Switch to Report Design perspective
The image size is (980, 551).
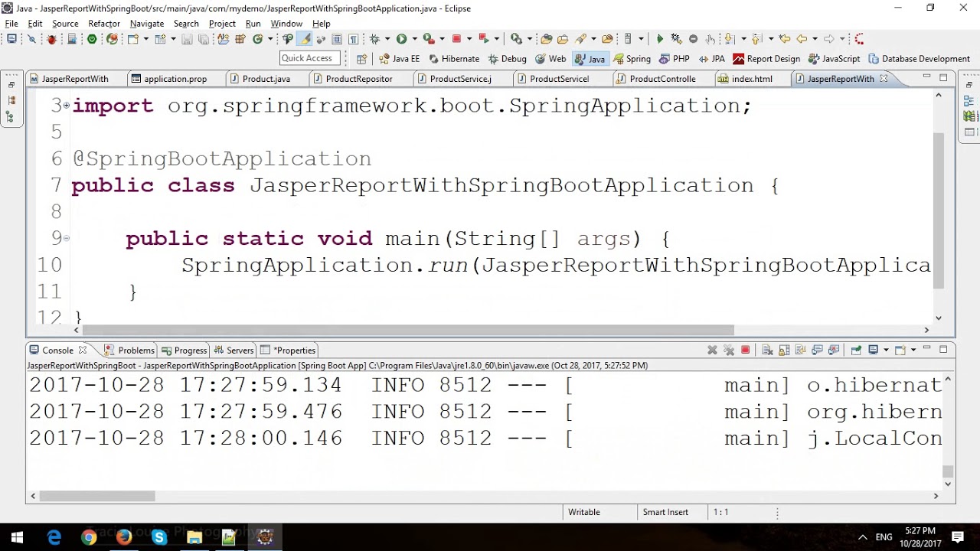766,59
